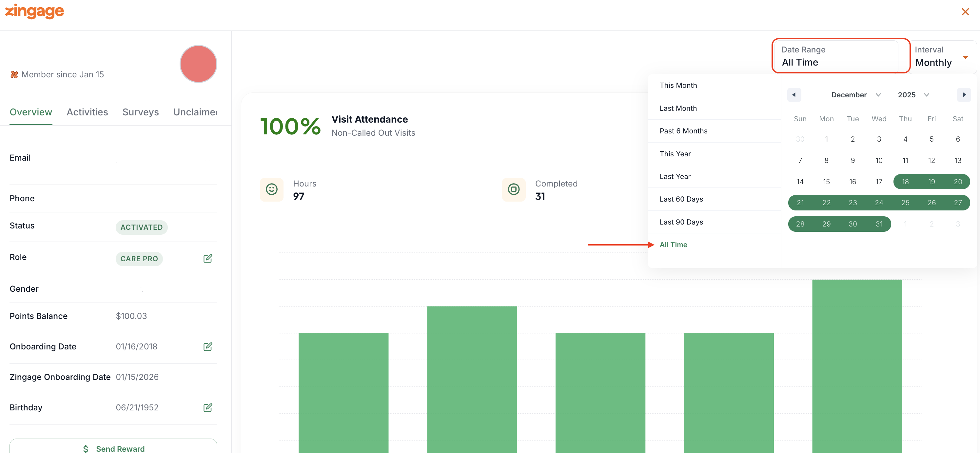Click the zingage logo
Viewport: 980px width, 453px height.
click(34, 11)
